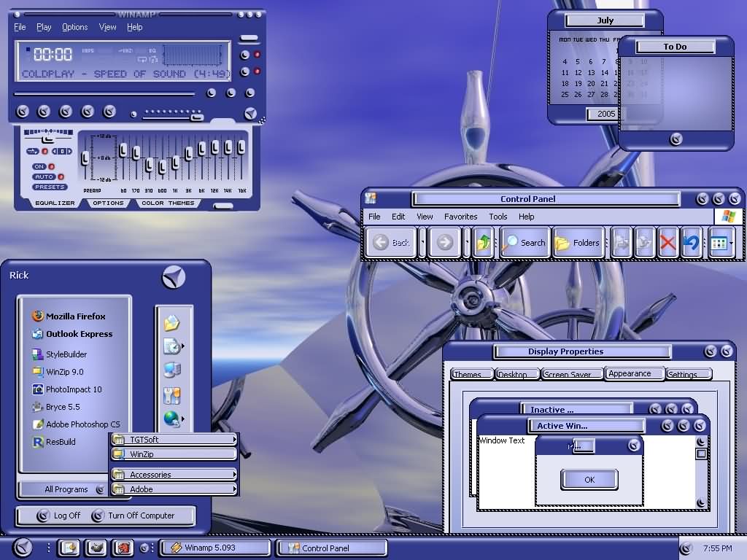747x560 pixels.
Task: Click the Winamp volume slider handle
Action: [x=197, y=116]
